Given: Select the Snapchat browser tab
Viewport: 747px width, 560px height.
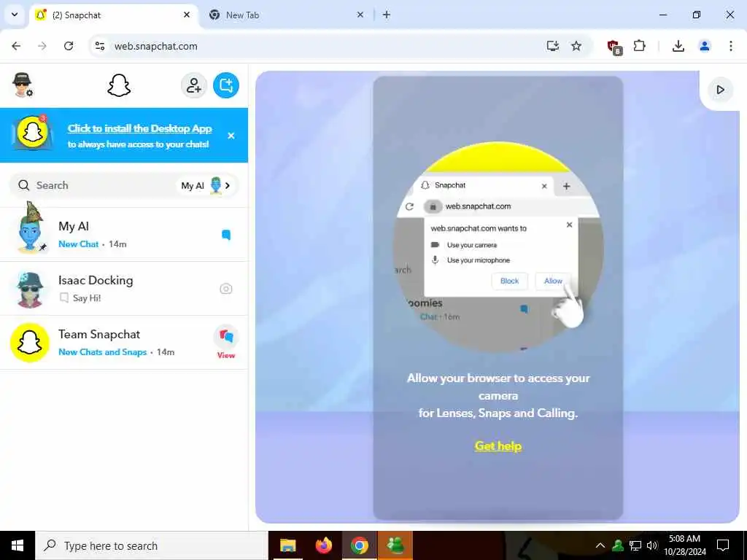Looking at the screenshot, I should (x=115, y=15).
